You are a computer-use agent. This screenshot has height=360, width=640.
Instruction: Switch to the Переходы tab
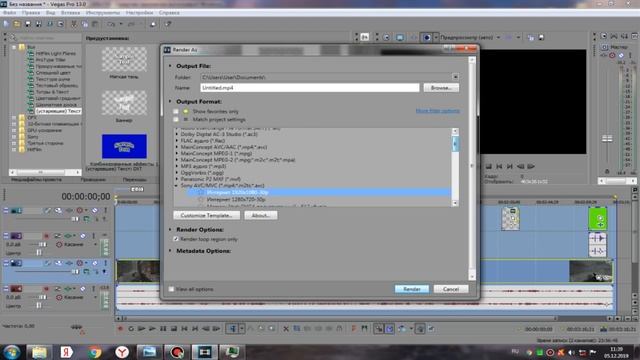[134, 180]
